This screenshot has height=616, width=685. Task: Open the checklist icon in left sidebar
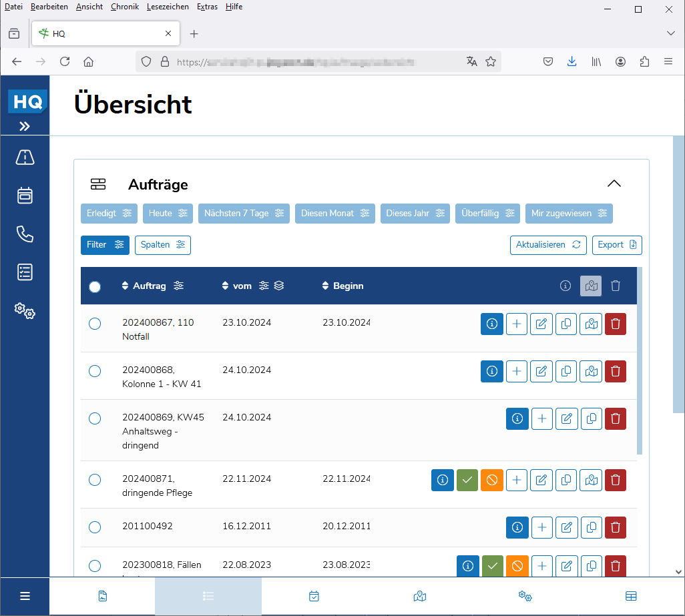point(25,272)
